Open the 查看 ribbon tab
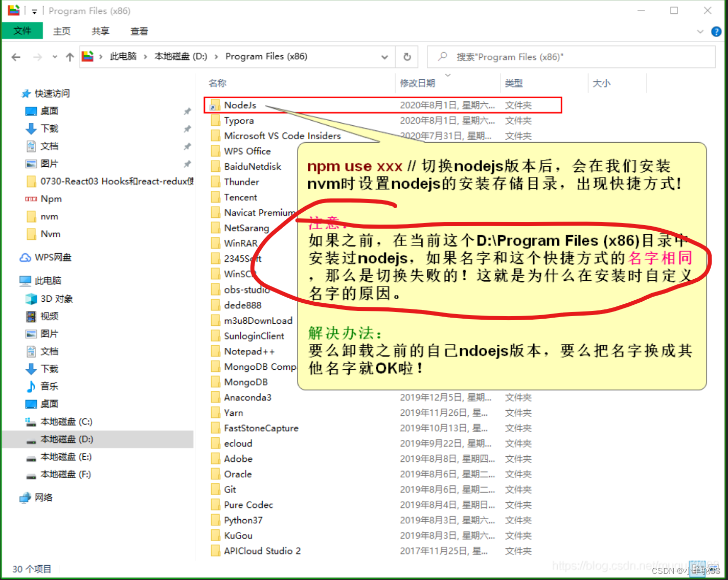 [x=139, y=31]
